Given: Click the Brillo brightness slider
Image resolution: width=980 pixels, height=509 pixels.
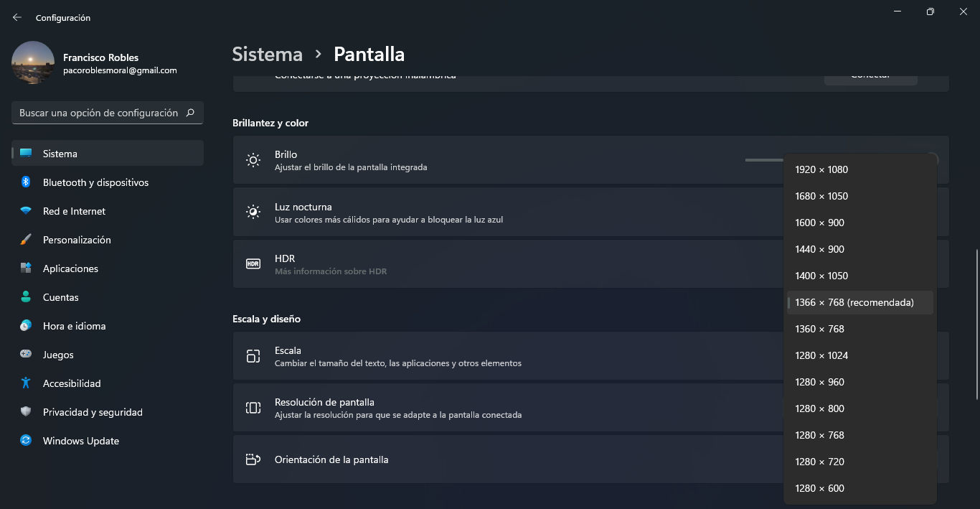Looking at the screenshot, I should pos(763,160).
